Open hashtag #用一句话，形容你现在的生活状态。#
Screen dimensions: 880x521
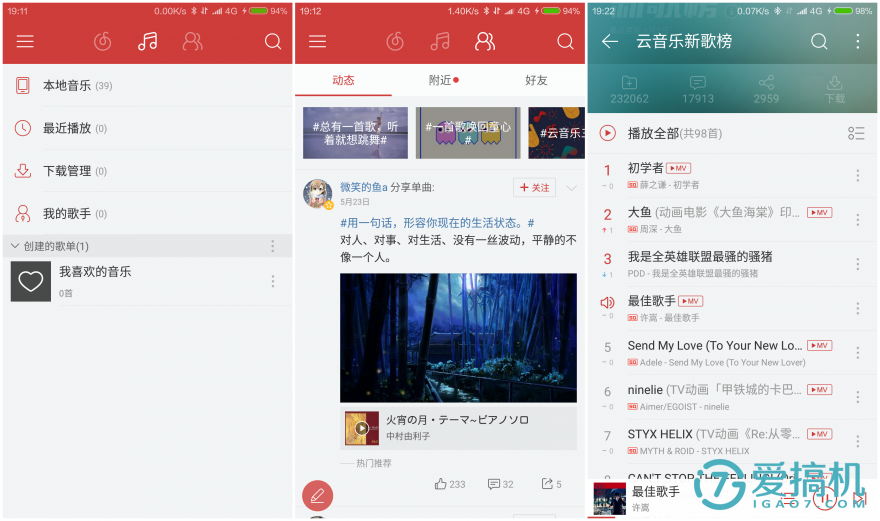(437, 223)
